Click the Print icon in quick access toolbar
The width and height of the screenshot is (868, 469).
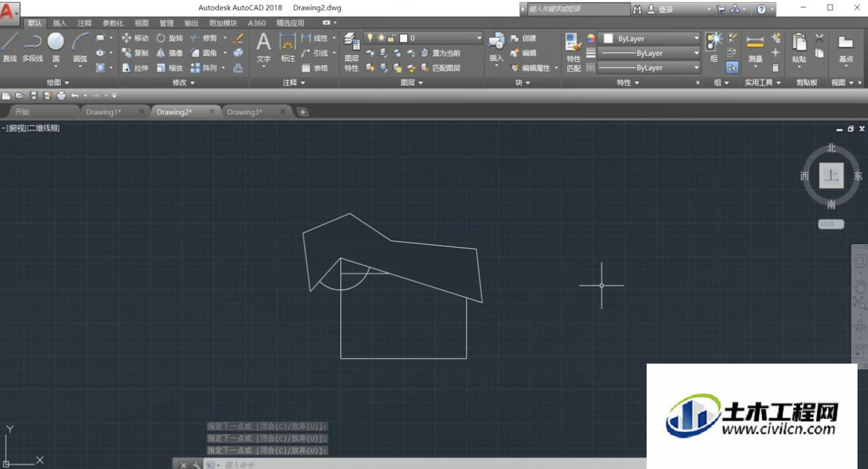click(x=61, y=96)
